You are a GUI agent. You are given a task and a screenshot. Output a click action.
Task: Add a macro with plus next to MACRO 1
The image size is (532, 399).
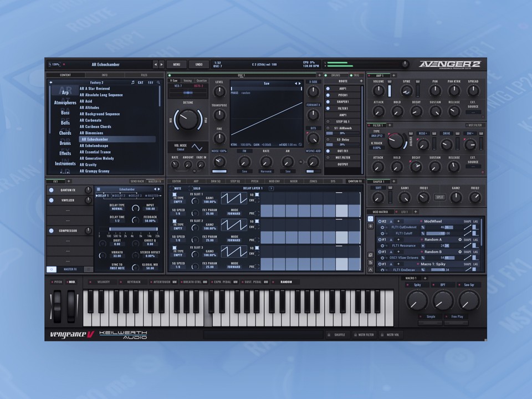pos(425,278)
